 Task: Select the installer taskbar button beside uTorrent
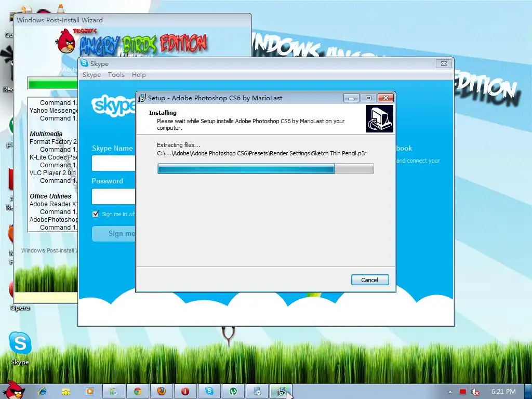coord(257,391)
